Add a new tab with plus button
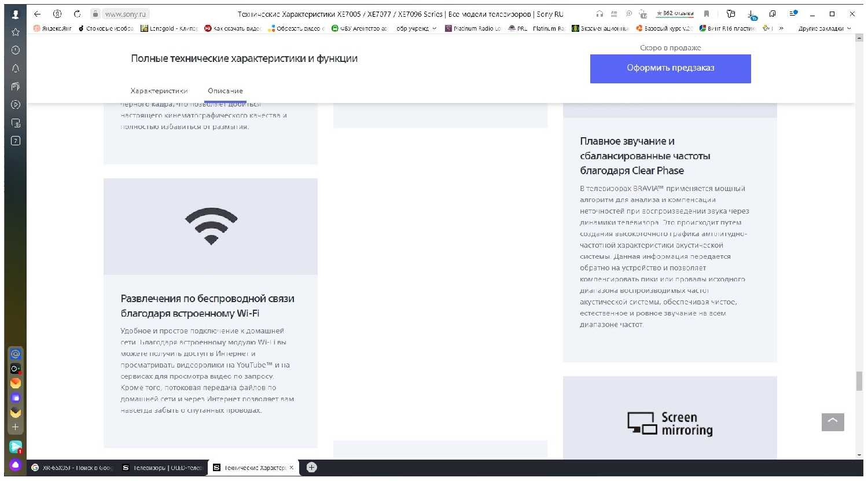Image resolution: width=868 pixels, height=481 pixels. (x=311, y=467)
